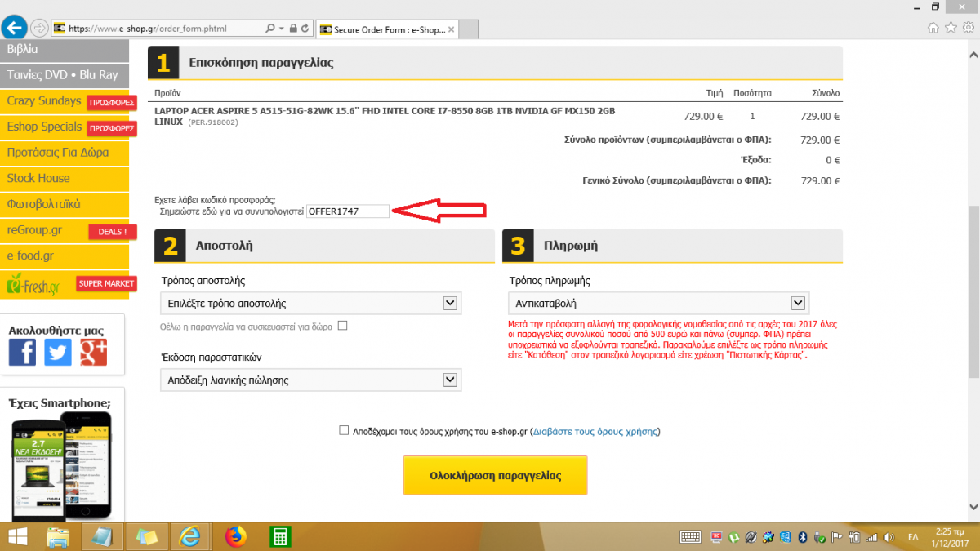980x551 pixels.
Task: Open Διαβάστε τους όρους χρήσης link
Action: [595, 431]
